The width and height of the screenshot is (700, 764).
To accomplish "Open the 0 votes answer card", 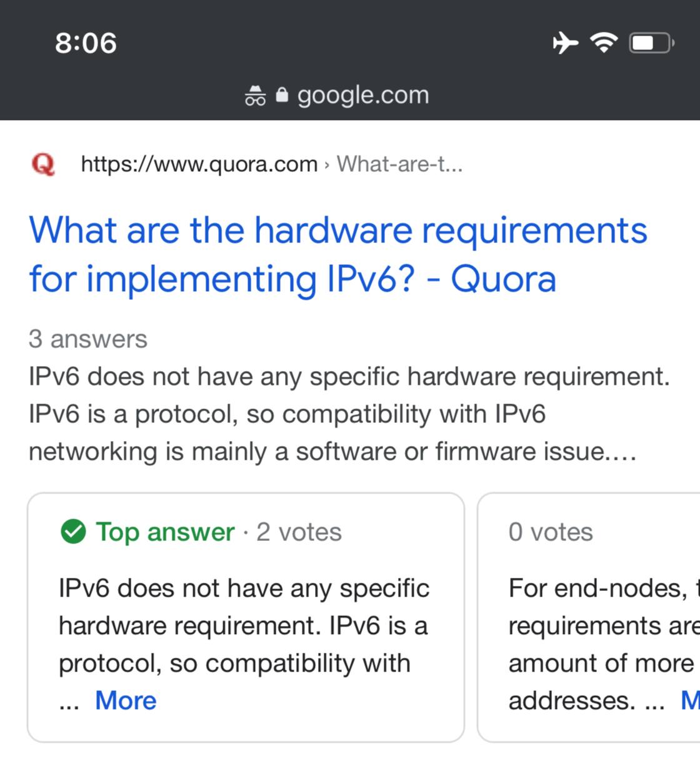I will pos(589,617).
